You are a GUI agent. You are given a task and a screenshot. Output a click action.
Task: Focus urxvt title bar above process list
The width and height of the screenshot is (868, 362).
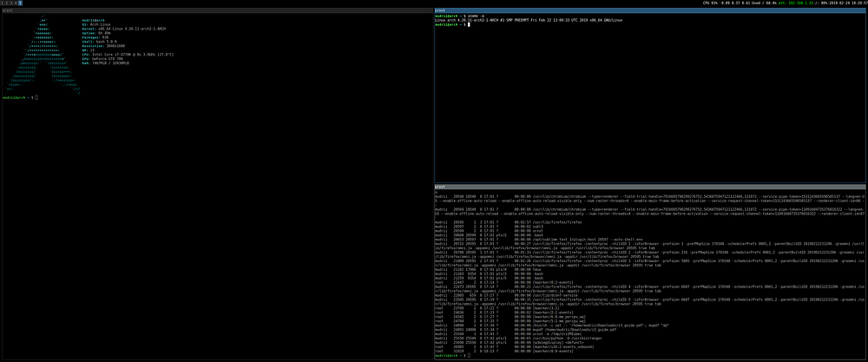(650, 188)
